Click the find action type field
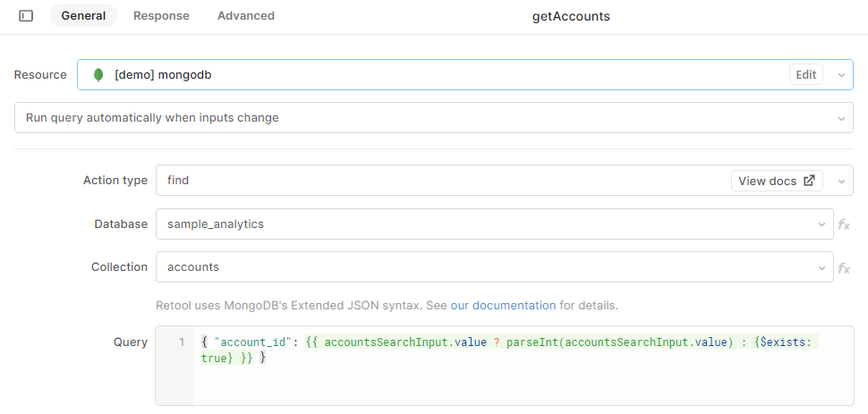The width and height of the screenshot is (868, 414). click(x=438, y=181)
